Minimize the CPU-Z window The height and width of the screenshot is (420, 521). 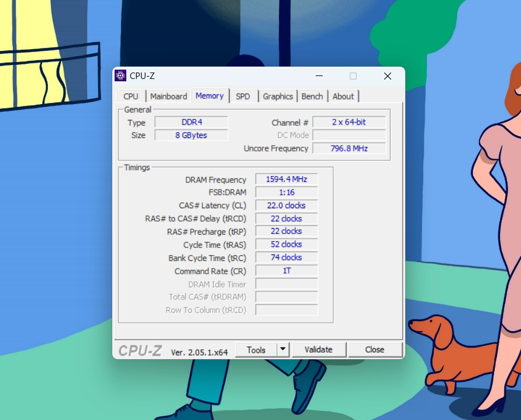319,76
